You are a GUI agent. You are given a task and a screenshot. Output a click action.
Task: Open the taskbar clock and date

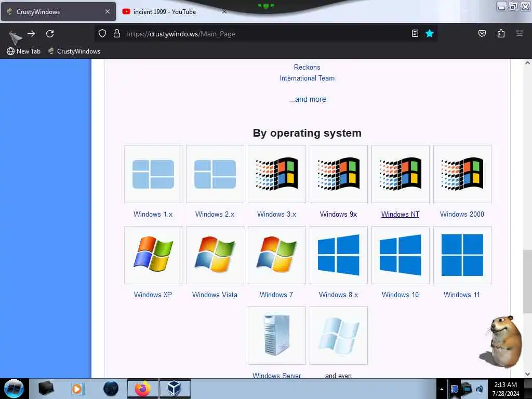(506, 389)
